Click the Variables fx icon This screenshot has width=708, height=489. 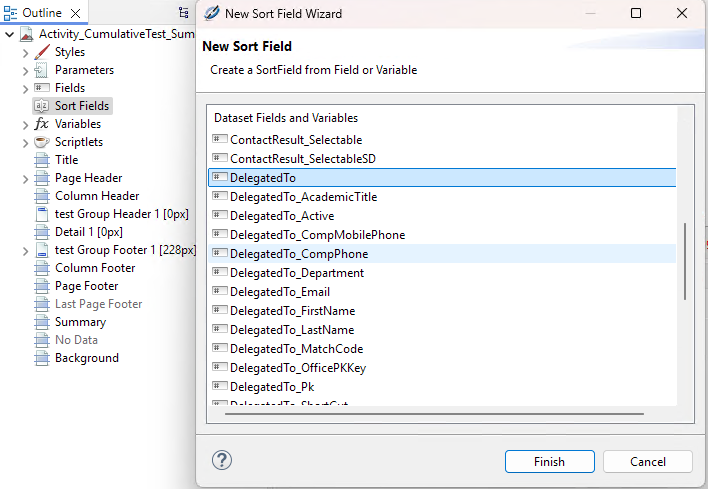click(41, 124)
